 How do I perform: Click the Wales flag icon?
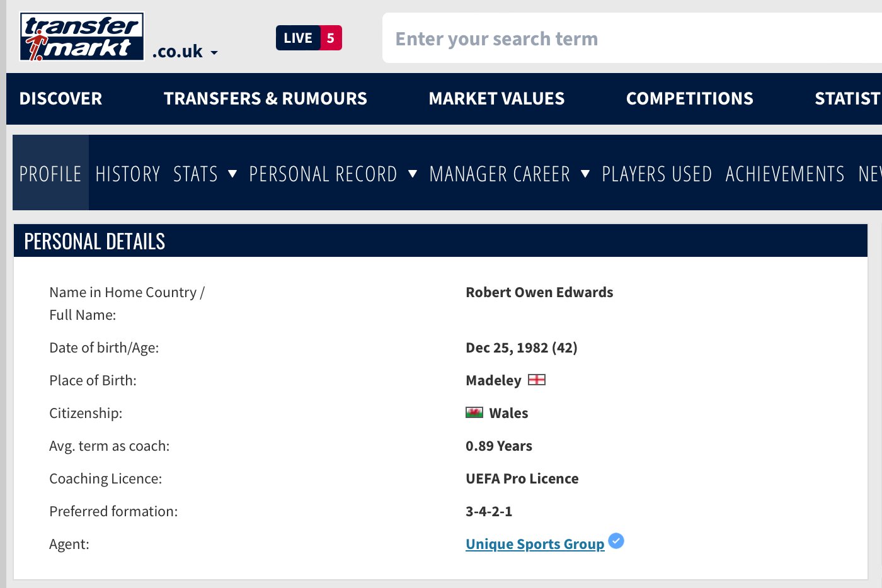pyautogui.click(x=474, y=412)
